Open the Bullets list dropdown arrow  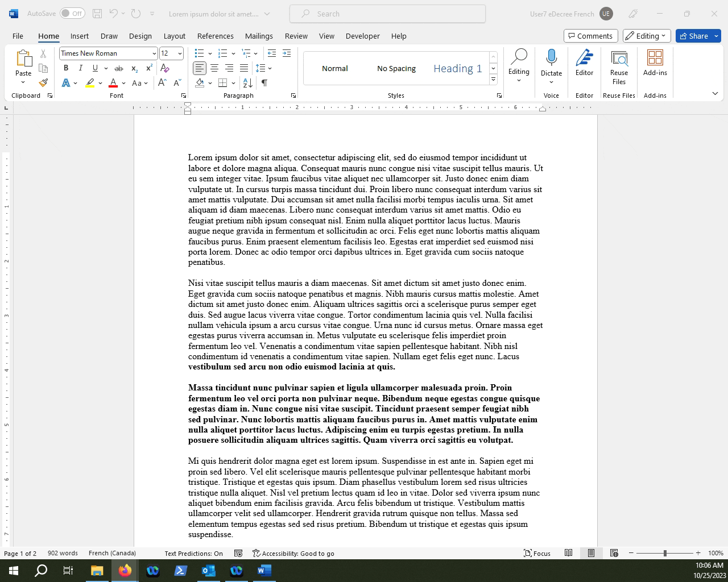point(209,53)
